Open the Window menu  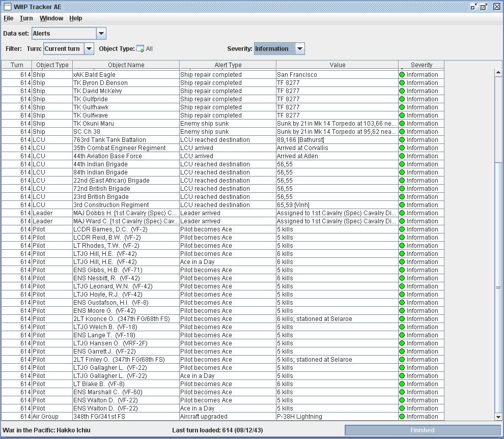click(x=51, y=18)
